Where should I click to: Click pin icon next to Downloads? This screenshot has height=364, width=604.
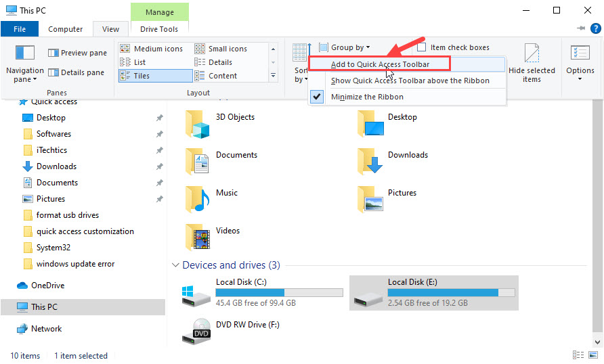pyautogui.click(x=159, y=166)
